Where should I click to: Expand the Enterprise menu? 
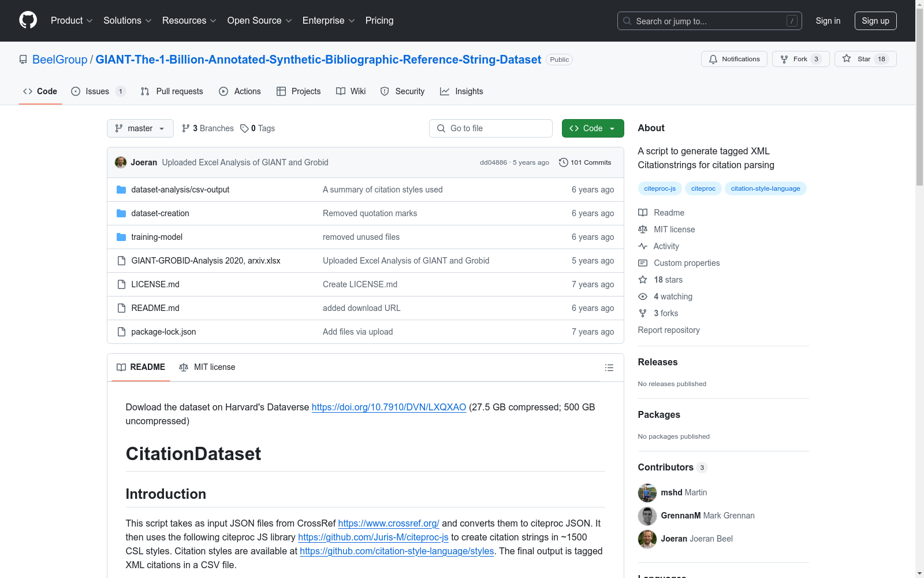coord(329,20)
